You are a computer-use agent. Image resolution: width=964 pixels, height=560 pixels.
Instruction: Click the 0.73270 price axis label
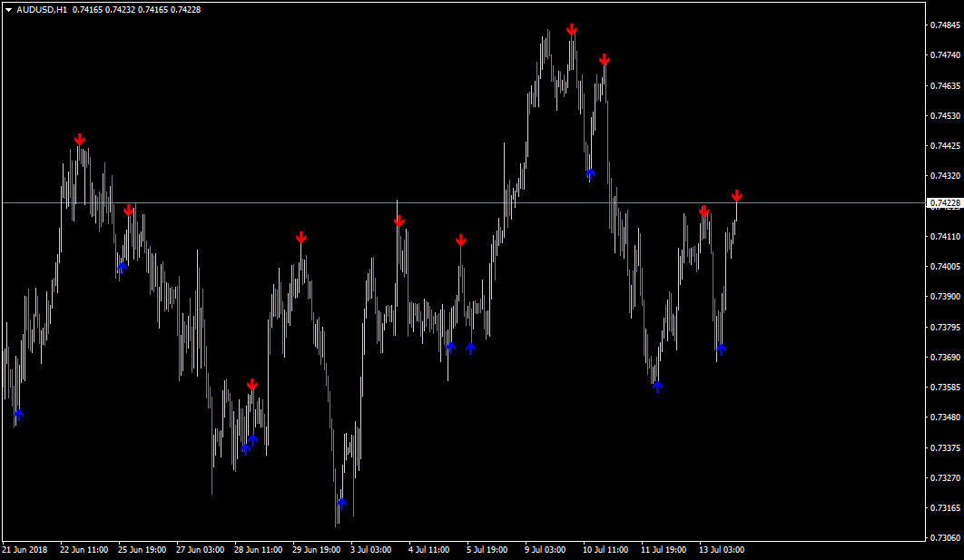tap(945, 478)
